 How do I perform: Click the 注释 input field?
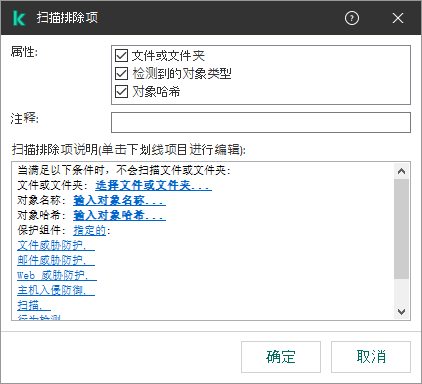tap(261, 122)
